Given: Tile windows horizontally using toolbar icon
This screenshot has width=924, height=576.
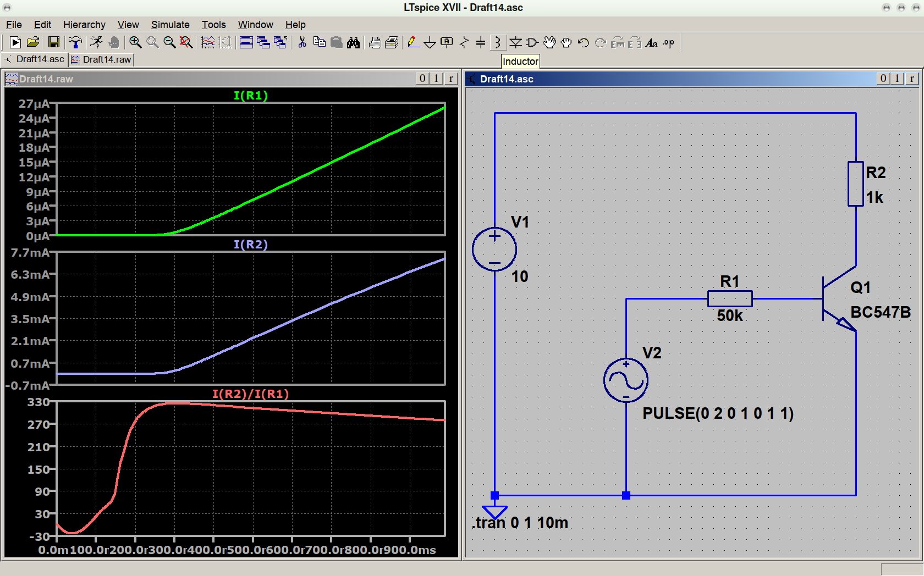Looking at the screenshot, I should (246, 42).
